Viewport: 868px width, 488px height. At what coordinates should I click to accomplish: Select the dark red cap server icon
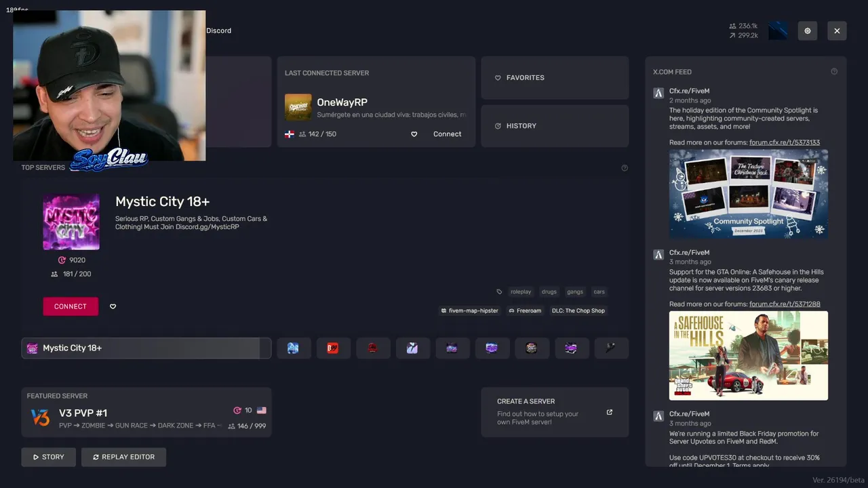[373, 348]
